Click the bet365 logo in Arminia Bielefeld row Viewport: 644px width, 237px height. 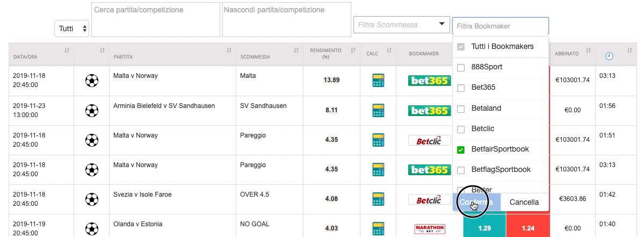[430, 111]
